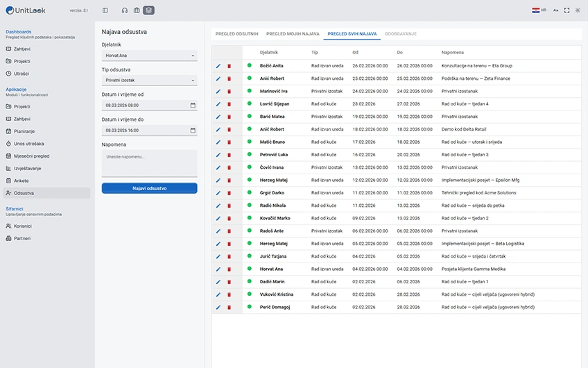Edit Marinović Iva absence entry
Viewport: 588px width, 368px height.
click(218, 91)
